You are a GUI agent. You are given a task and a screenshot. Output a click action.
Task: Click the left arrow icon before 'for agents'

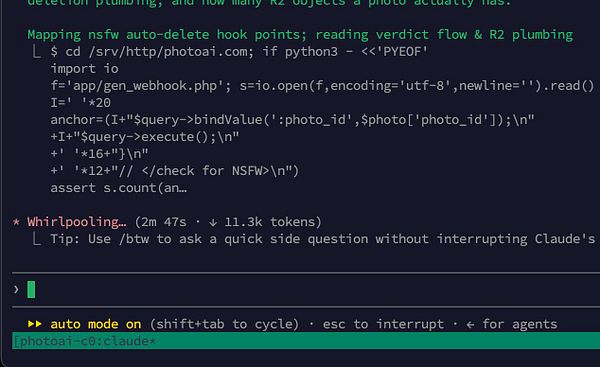(470, 325)
